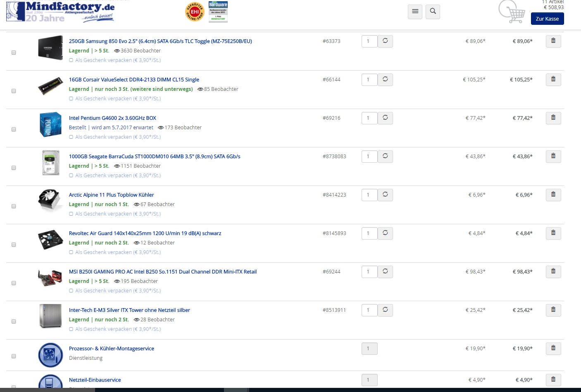Refresh quantity for Arctic Alpine 11 Plus
Screen dimensions: 581x392
pos(385,195)
